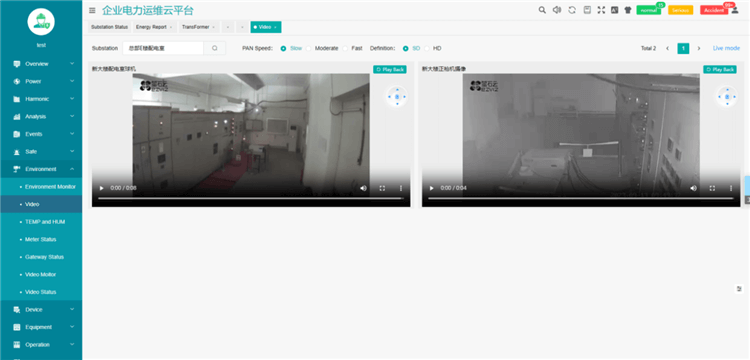Select Fast PAN speed option
The width and height of the screenshot is (750, 360).
[x=353, y=48]
